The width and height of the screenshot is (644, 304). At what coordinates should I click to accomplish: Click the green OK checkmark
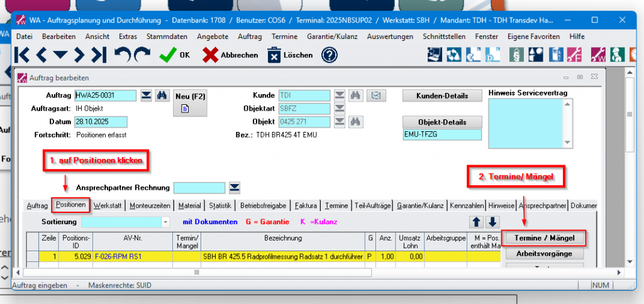[x=168, y=55]
